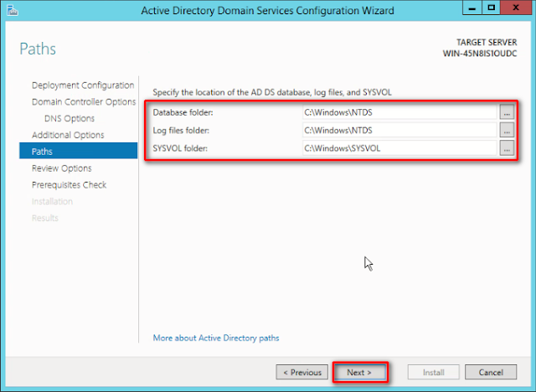Go to Deployment Configuration step
Viewport: 536px width, 392px height.
(83, 85)
